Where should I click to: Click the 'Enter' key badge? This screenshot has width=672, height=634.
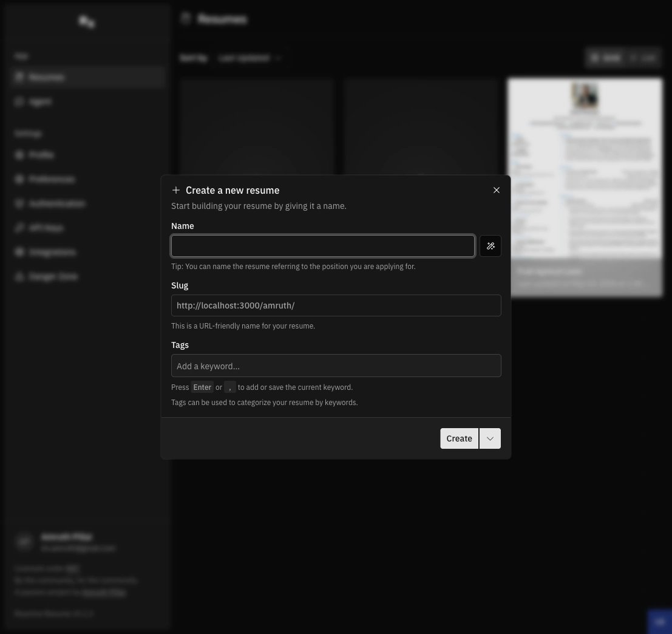(x=202, y=387)
